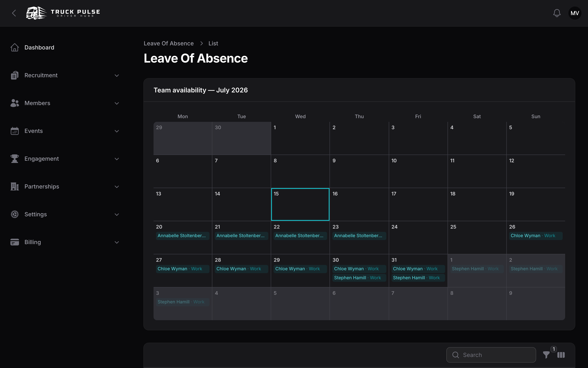Select day 24 calendar cell
The image size is (588, 368).
[x=418, y=238]
